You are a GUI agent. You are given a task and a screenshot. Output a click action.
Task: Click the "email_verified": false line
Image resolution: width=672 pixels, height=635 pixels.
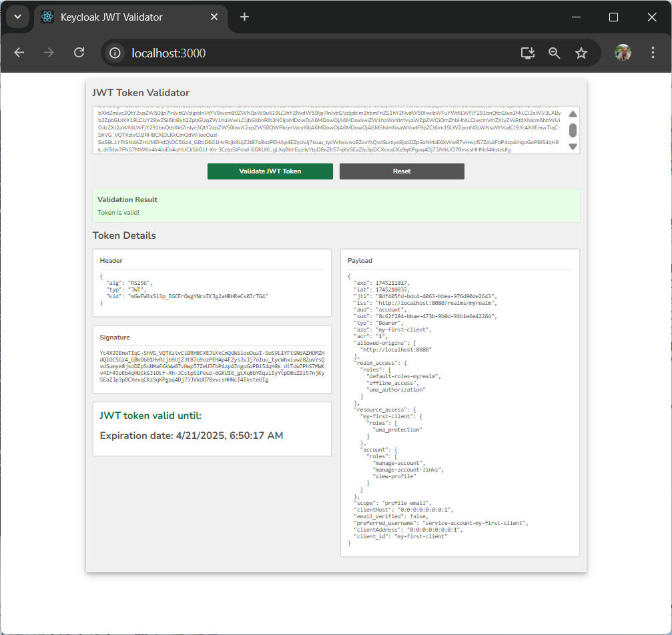click(391, 516)
